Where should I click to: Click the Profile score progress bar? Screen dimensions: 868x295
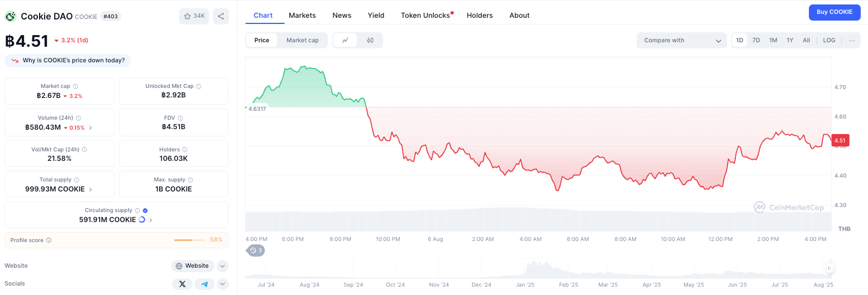coord(191,240)
